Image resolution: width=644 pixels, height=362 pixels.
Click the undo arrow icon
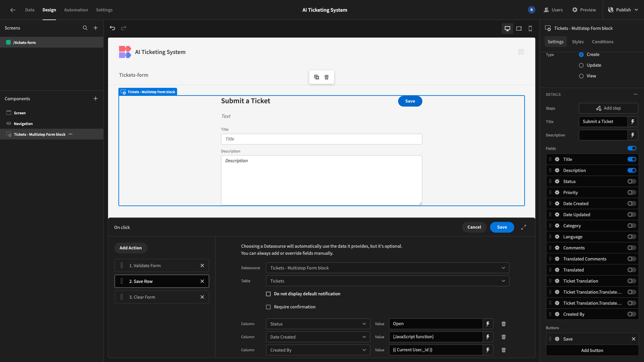tap(112, 28)
